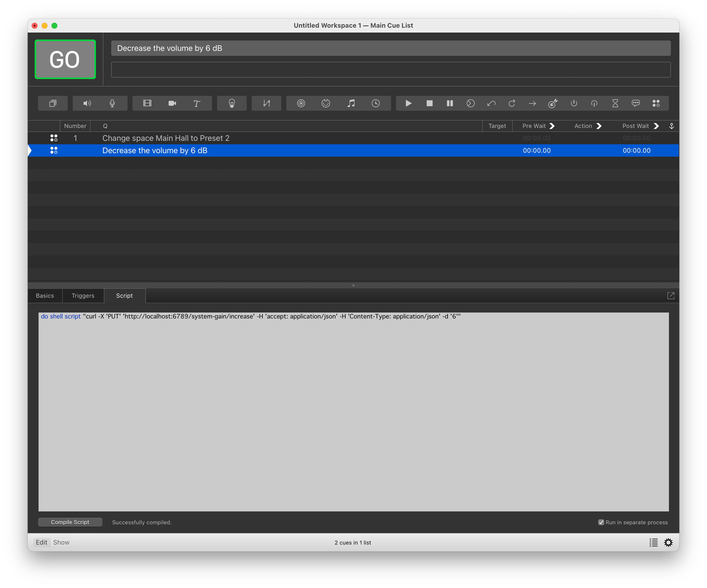
Task: Open the Triggers tab
Action: (83, 296)
